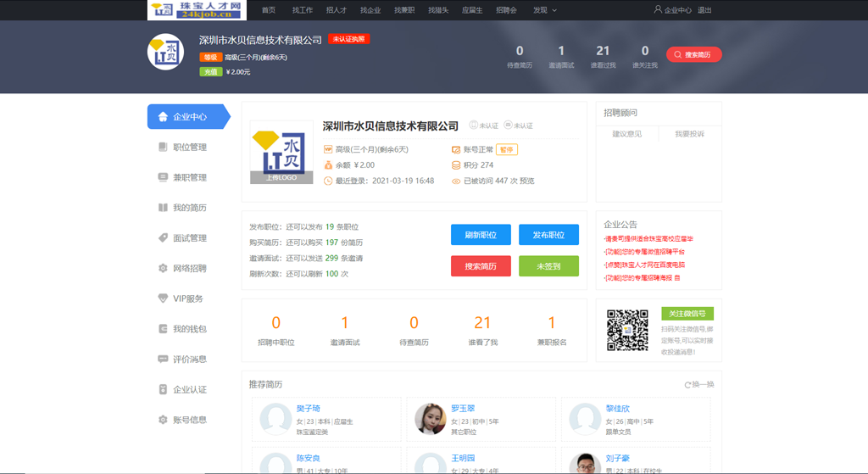Click the 职位管理 sidebar icon
Screen dimensions: 868x474
tap(163, 147)
